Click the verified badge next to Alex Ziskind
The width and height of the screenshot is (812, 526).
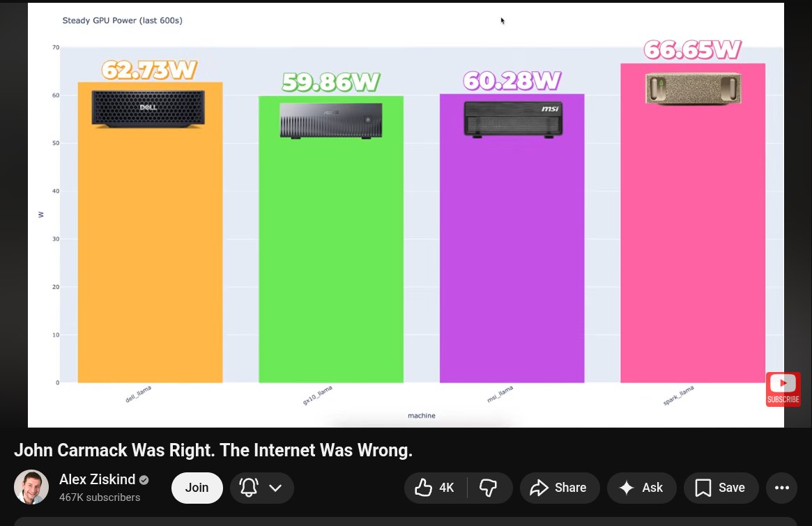(x=144, y=480)
